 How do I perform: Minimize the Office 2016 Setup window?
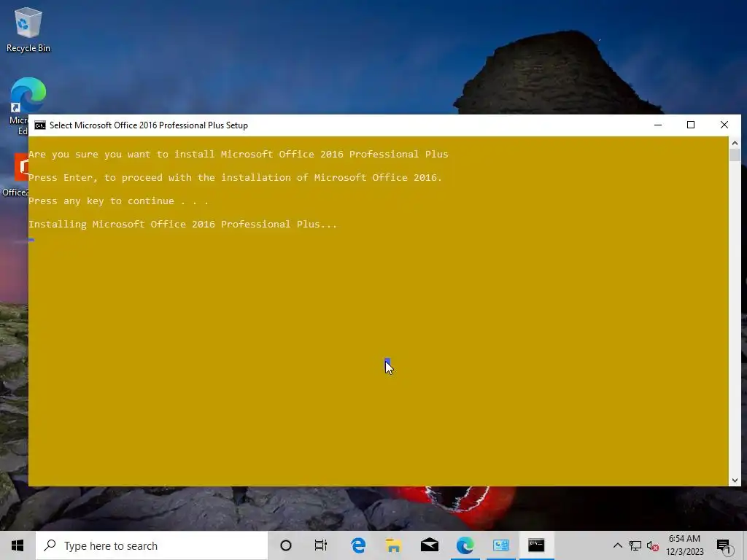point(658,125)
